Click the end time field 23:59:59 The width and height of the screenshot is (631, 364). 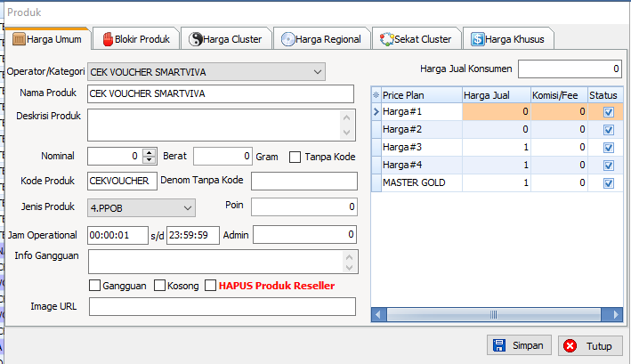193,235
